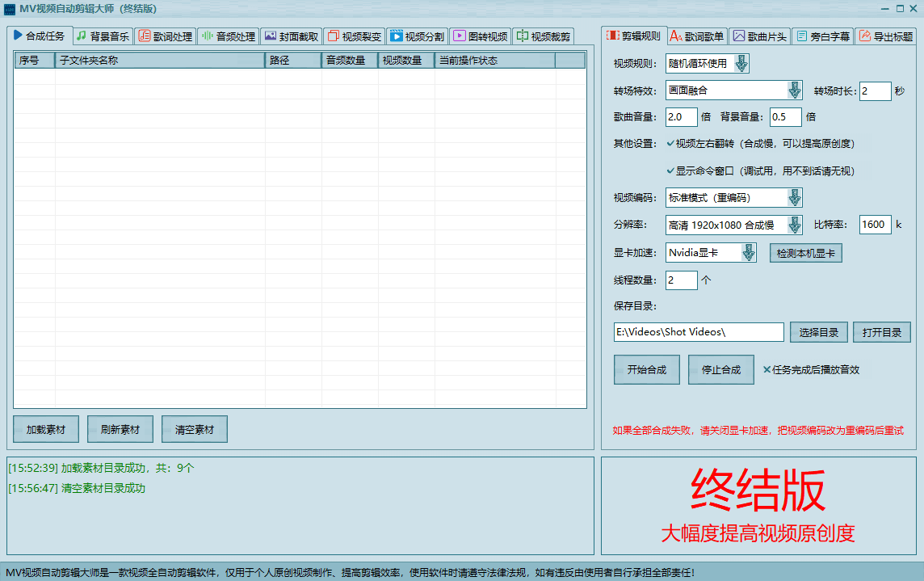Click the 歌词歌单 text icon

(675, 36)
